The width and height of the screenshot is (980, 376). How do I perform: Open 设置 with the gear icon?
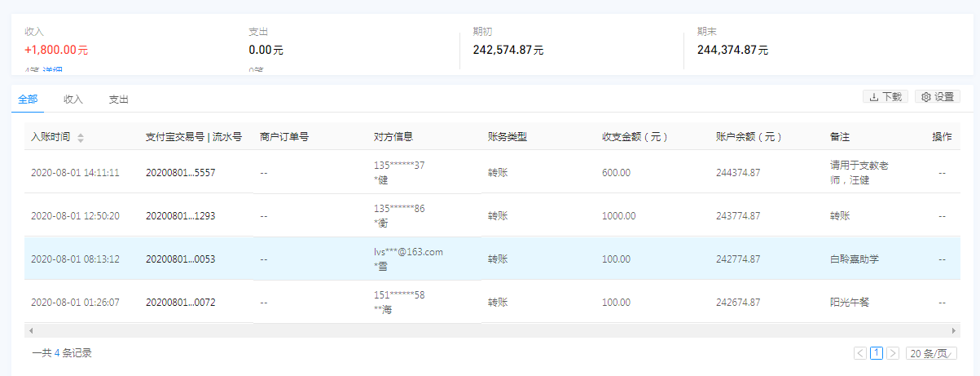point(937,97)
